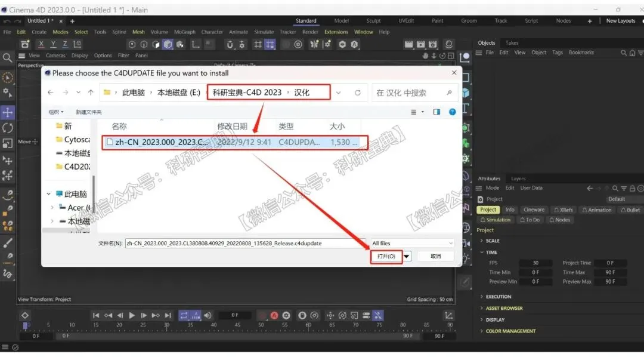Click the 新建文件夹 button
644x357 pixels.
(88, 112)
